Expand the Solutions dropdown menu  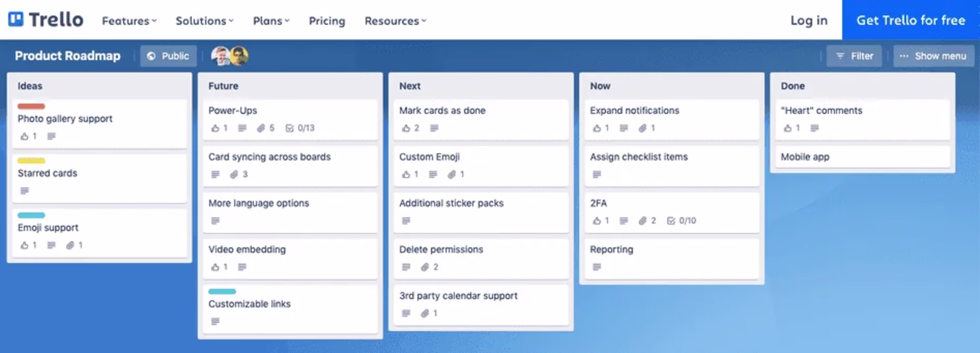205,21
